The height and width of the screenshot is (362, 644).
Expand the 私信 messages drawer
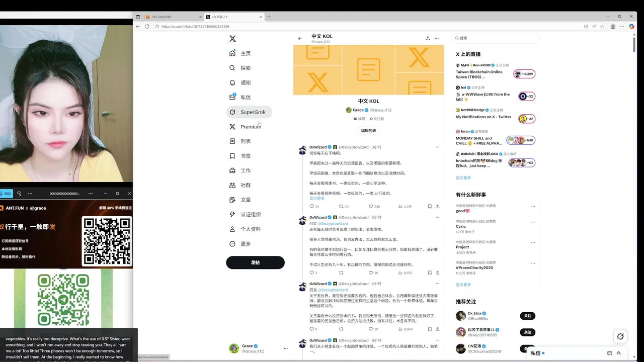[618, 353]
